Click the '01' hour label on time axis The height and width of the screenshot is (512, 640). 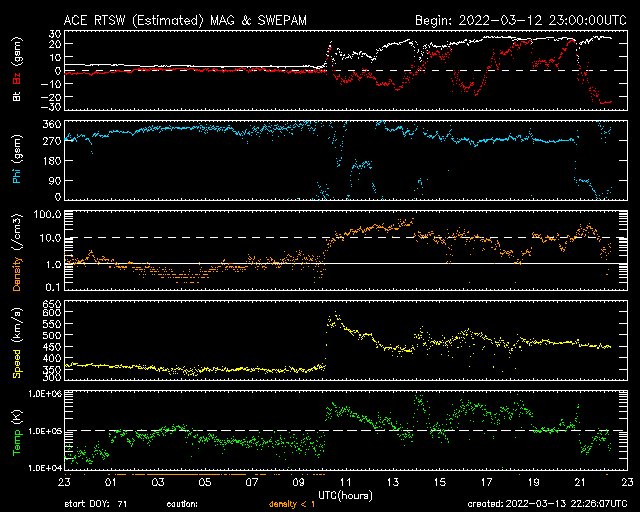111,482
